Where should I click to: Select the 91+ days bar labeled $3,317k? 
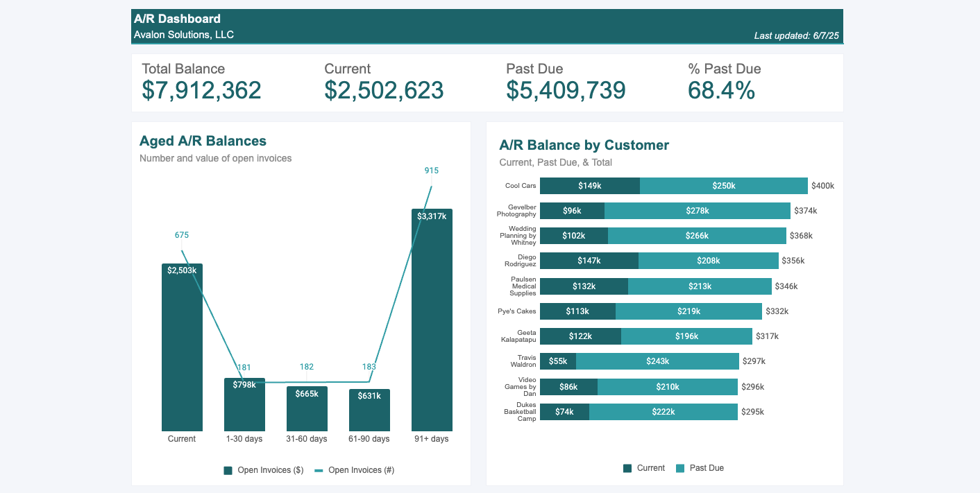(x=432, y=320)
